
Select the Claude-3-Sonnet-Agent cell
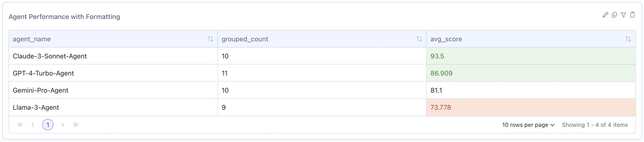point(50,56)
